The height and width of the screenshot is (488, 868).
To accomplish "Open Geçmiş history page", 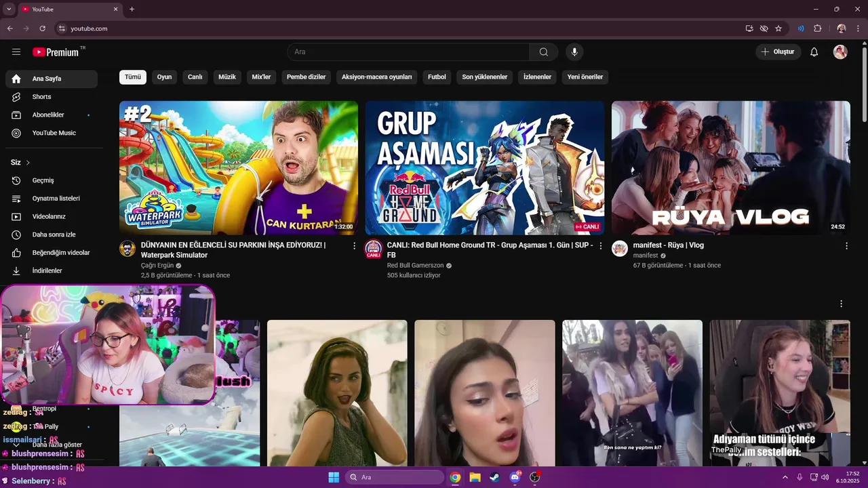I will [52, 180].
